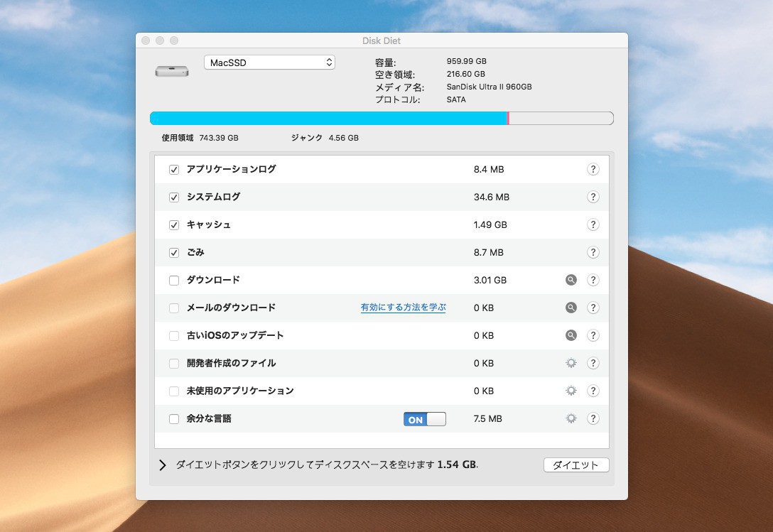This screenshot has height=532, width=773.
Task: Click the 959.99 GB capacity value
Action: (x=466, y=61)
